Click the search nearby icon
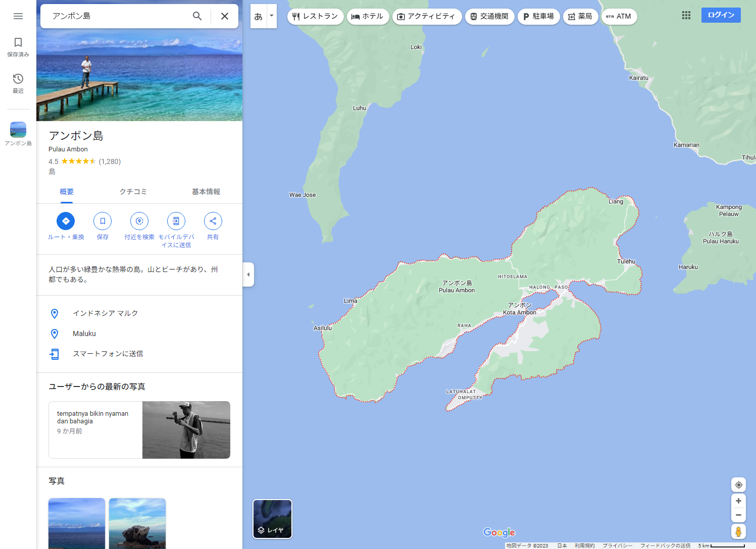The image size is (756, 549). (x=139, y=221)
